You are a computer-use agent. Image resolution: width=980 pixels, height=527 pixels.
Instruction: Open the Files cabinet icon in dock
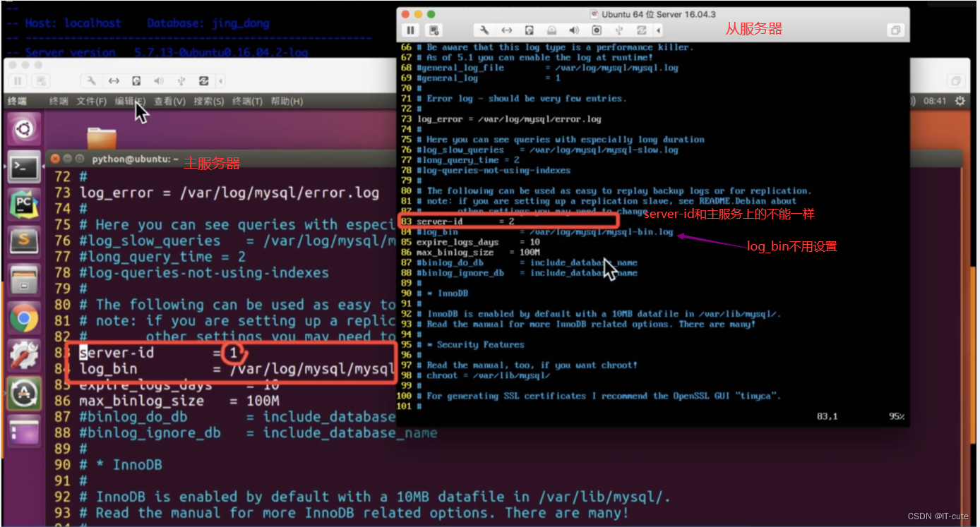23,281
